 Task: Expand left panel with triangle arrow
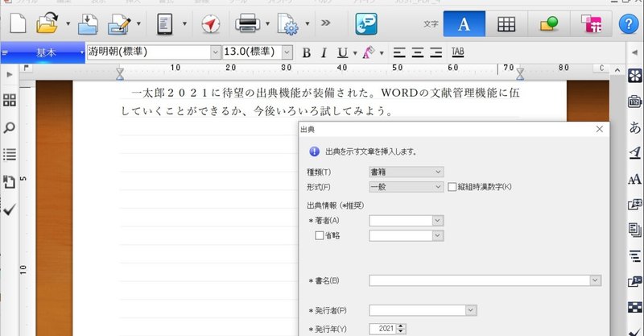10,75
